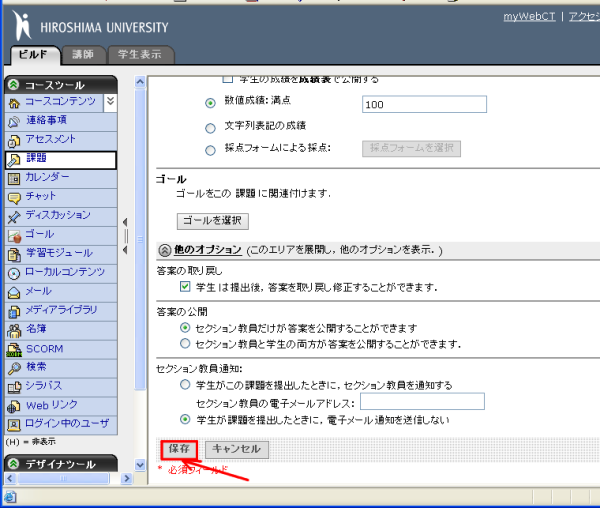Click the scroll-up arrow of the frame scrollbar

coord(140,82)
